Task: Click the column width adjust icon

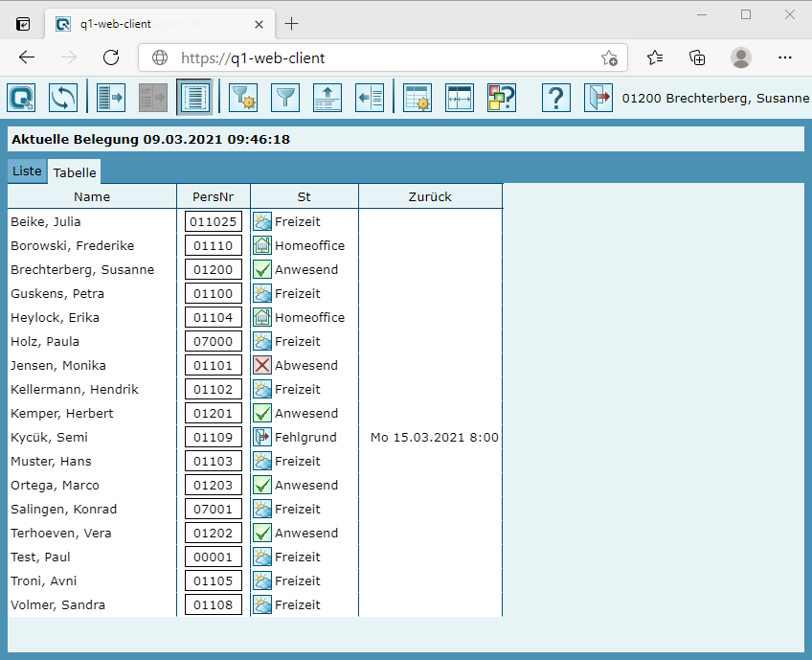Action: 460,97
